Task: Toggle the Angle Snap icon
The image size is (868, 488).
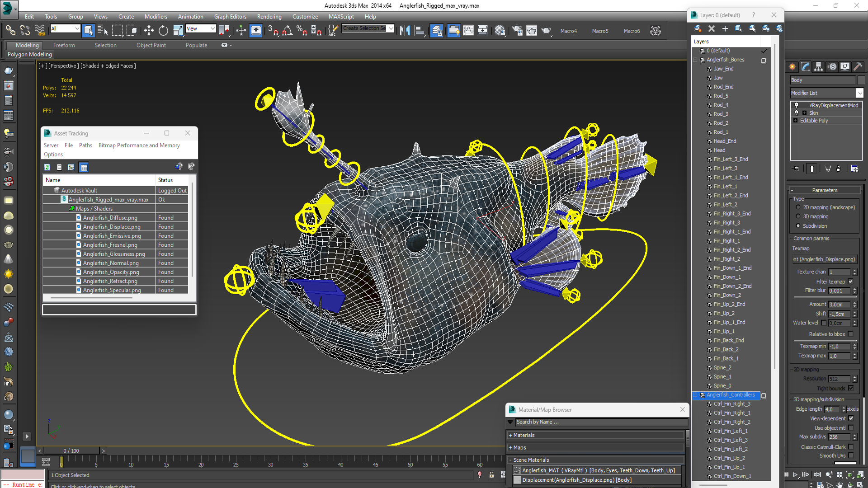Action: pyautogui.click(x=287, y=30)
